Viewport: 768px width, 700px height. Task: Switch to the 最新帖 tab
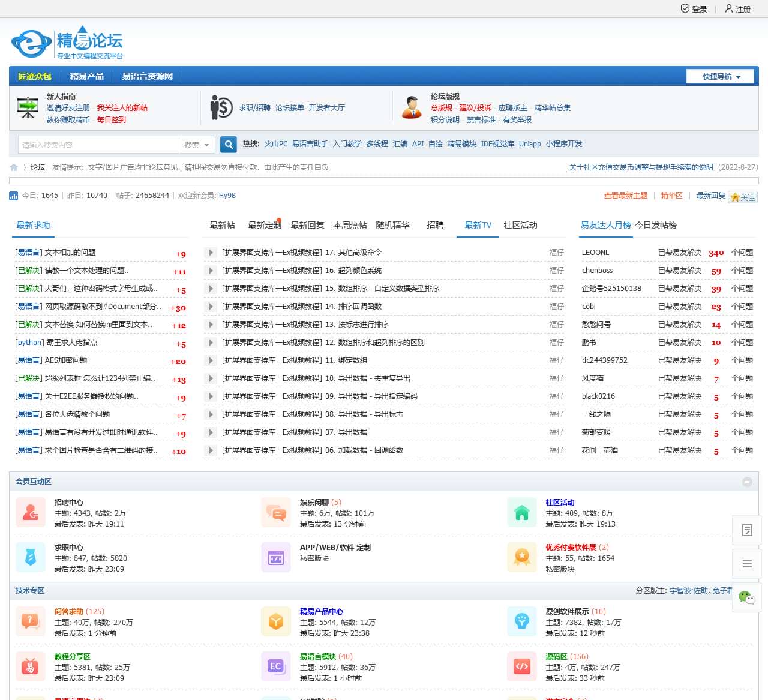(222, 225)
